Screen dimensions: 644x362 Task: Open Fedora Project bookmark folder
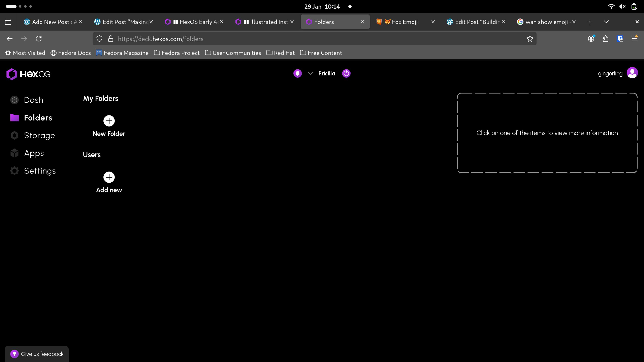(177, 53)
